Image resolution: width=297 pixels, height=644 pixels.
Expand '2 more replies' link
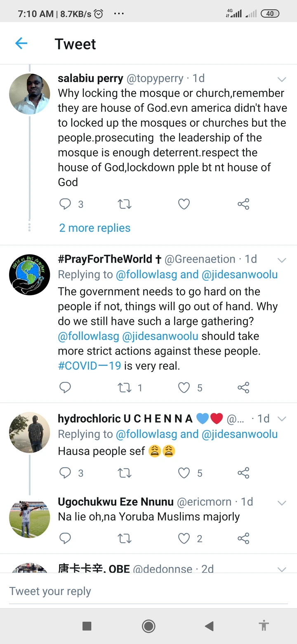[x=95, y=228]
